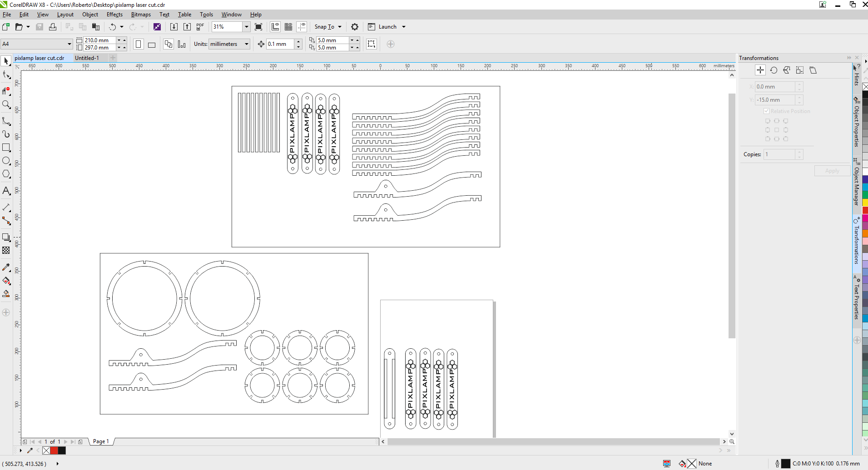Image resolution: width=868 pixels, height=470 pixels.
Task: Pick the Ellipse tool
Action: point(6,161)
